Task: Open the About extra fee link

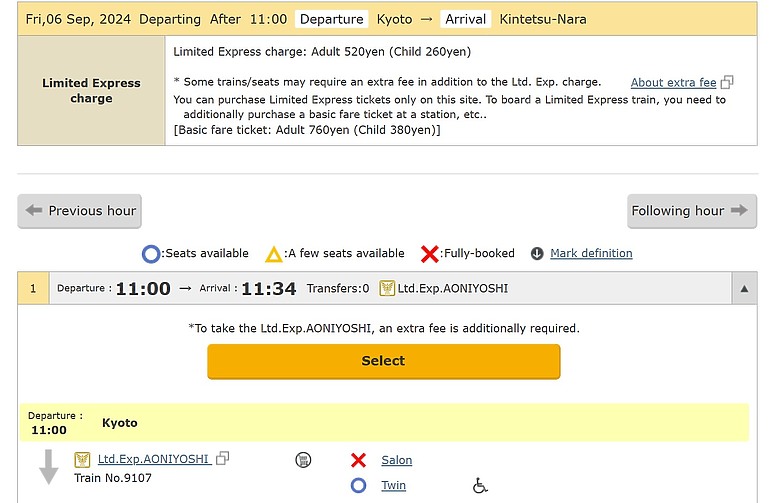Action: pyautogui.click(x=673, y=83)
